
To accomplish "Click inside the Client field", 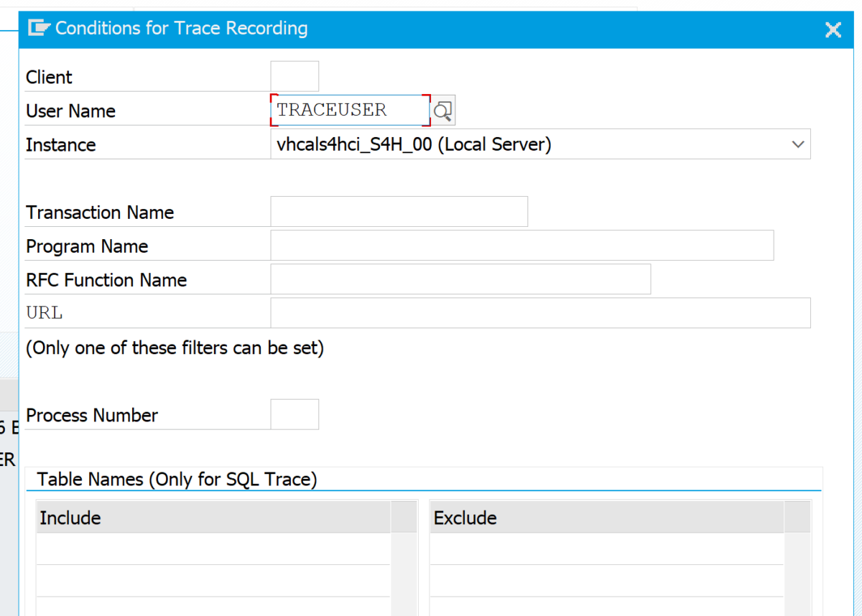I will coord(295,75).
